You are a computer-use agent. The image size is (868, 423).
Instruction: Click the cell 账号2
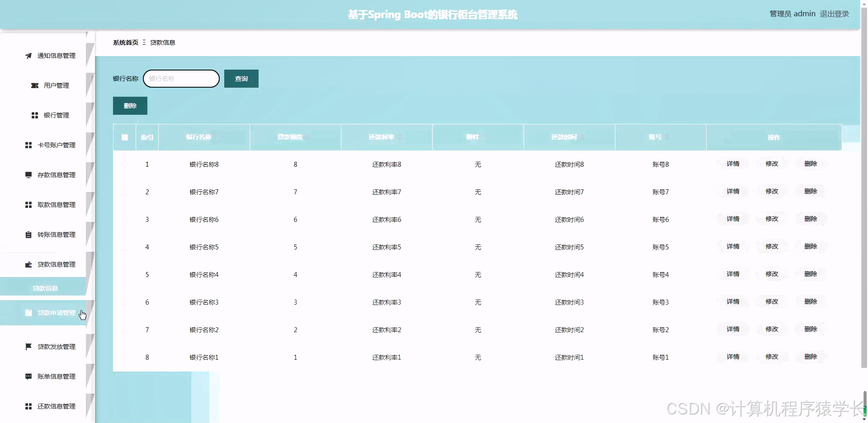tap(660, 330)
